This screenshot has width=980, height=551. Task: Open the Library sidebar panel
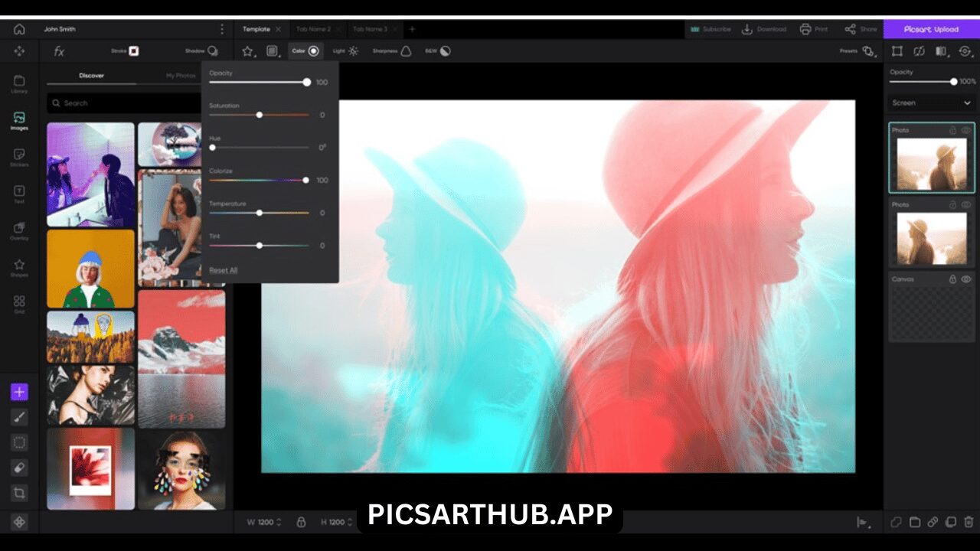pyautogui.click(x=19, y=84)
